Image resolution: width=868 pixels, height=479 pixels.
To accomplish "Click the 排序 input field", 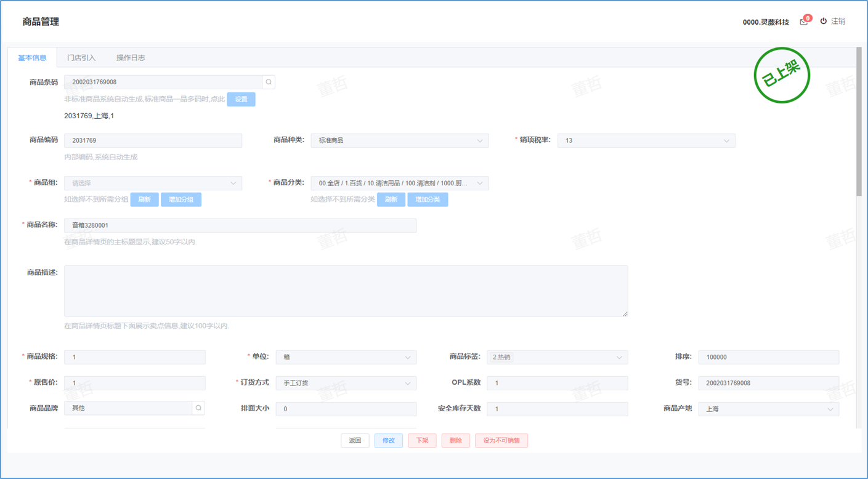I will tap(768, 357).
